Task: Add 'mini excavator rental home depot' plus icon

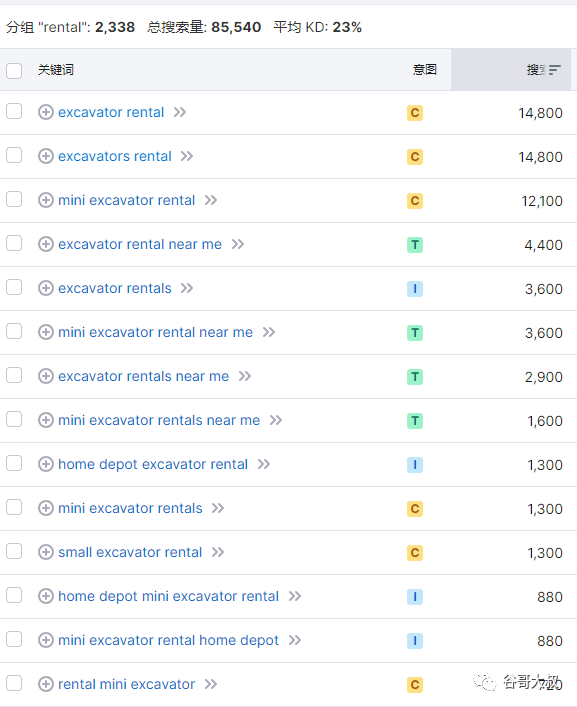Action: pos(46,639)
